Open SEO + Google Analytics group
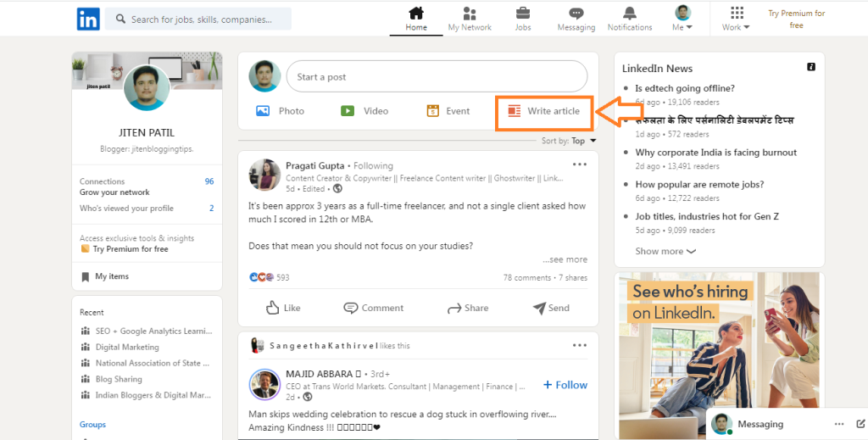Viewport: 868px width, 440px height. (147, 331)
